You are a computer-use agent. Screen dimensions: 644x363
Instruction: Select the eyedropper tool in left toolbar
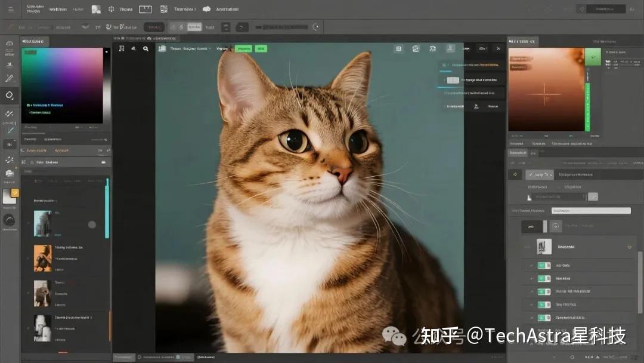point(9,78)
